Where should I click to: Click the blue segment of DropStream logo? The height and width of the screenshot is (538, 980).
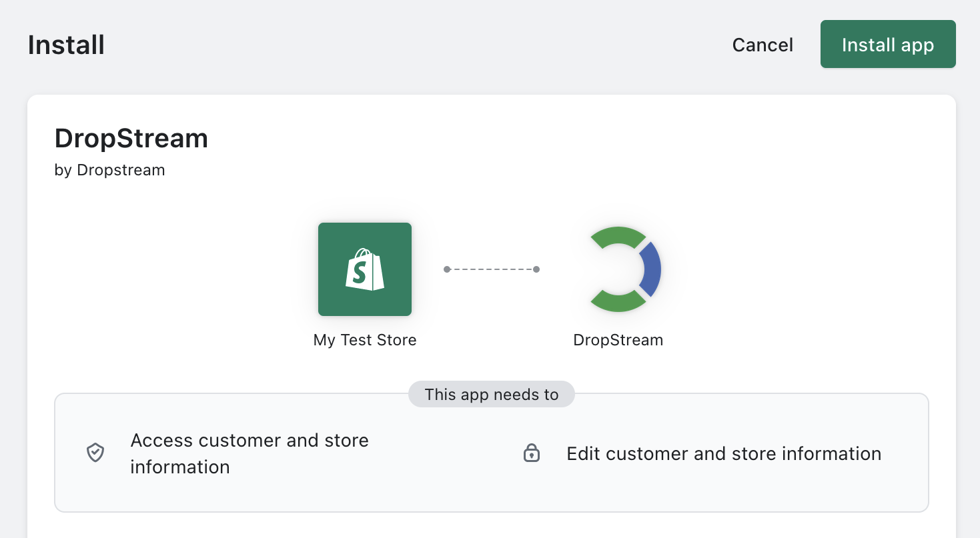coord(650,269)
